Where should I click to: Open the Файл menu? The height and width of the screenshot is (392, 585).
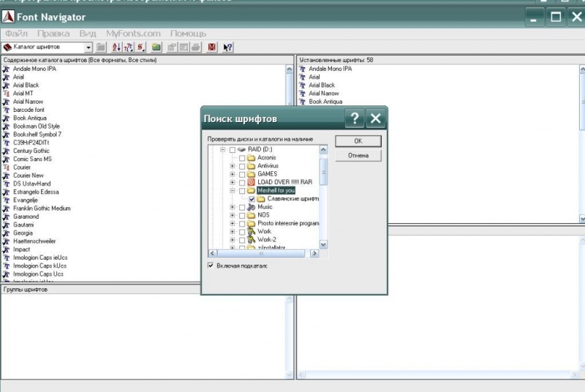[16, 34]
